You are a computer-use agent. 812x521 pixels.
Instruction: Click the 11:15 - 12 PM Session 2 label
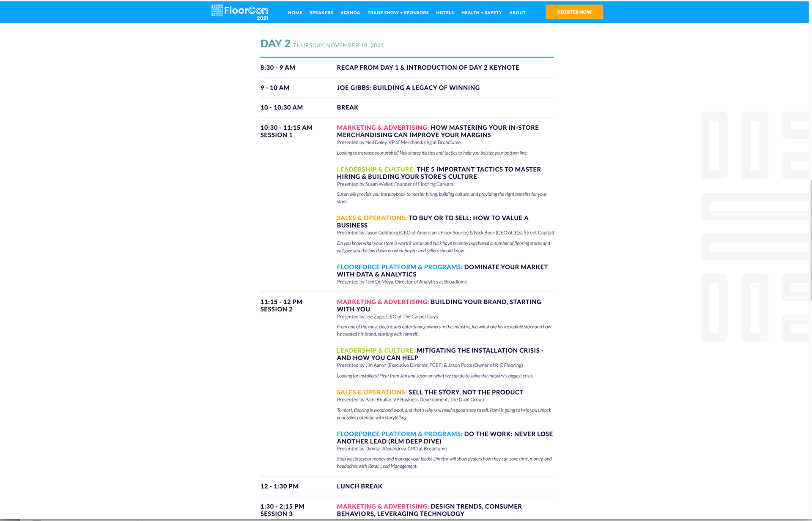(x=281, y=306)
